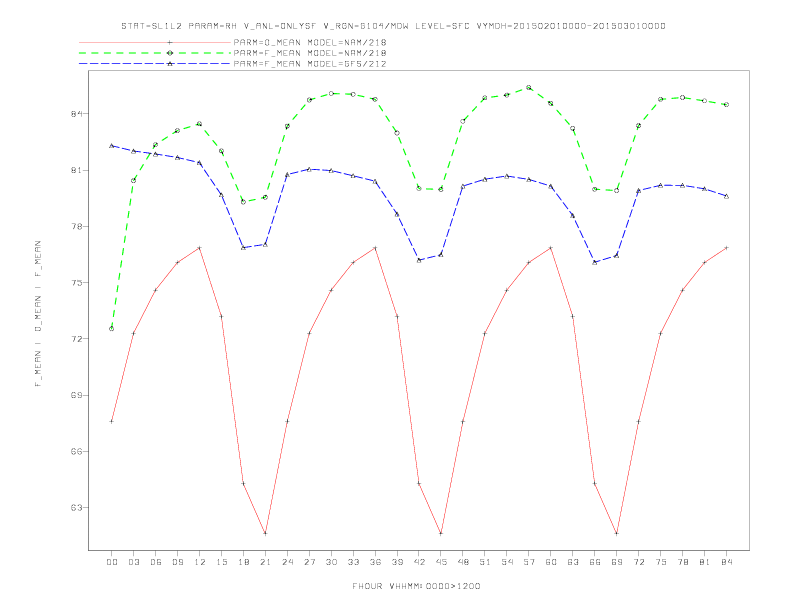
Task: Click the green dashed legend line sample
Action: [x=155, y=53]
